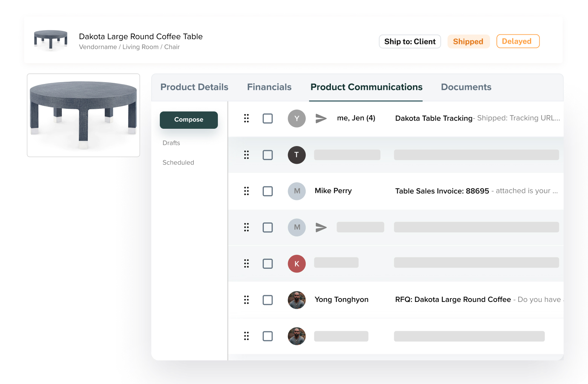Click the send arrow icon in the fourth row
The height and width of the screenshot is (384, 588).
[x=321, y=227]
